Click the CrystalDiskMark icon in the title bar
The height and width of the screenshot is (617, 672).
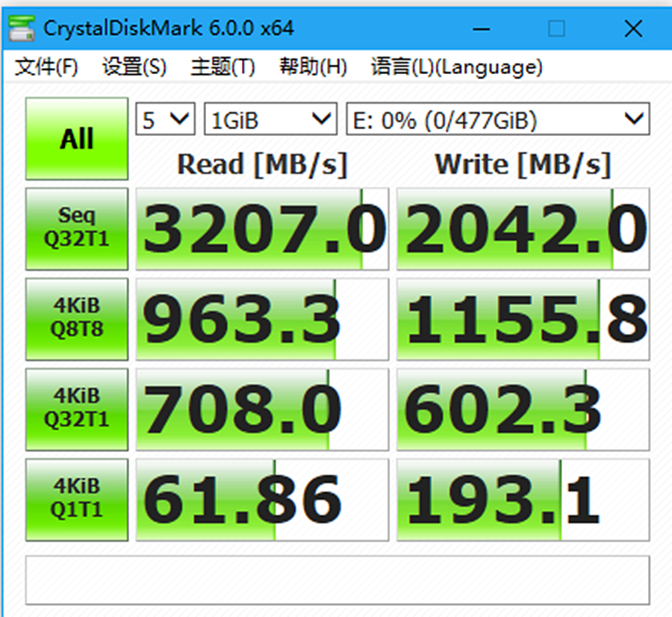(x=20, y=28)
